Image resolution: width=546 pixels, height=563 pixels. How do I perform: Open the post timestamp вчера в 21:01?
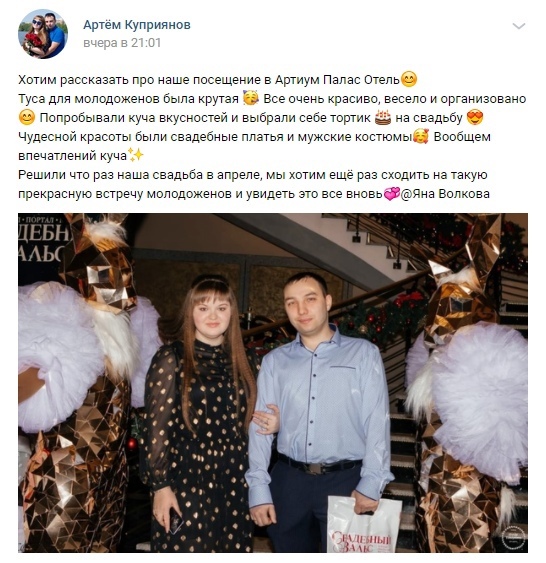tap(122, 43)
